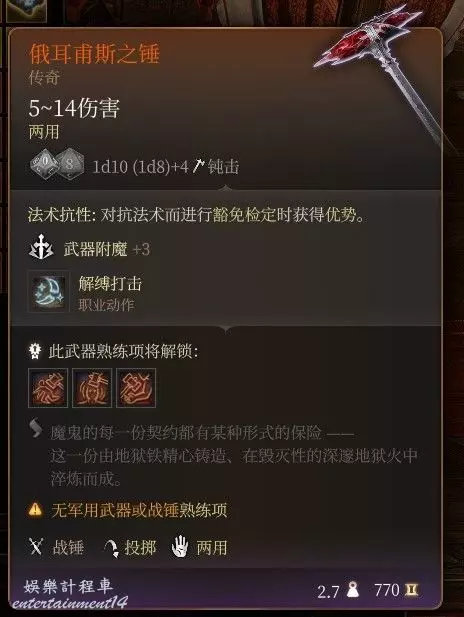The image size is (464, 617).
Task: Click the 投掷 thrown property icon
Action: click(111, 547)
